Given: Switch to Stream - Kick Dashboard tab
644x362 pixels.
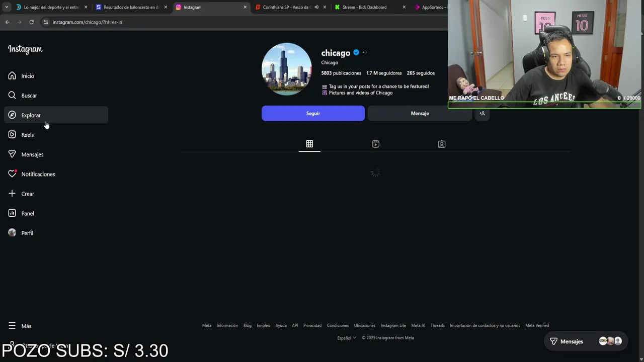Looking at the screenshot, I should 370,7.
